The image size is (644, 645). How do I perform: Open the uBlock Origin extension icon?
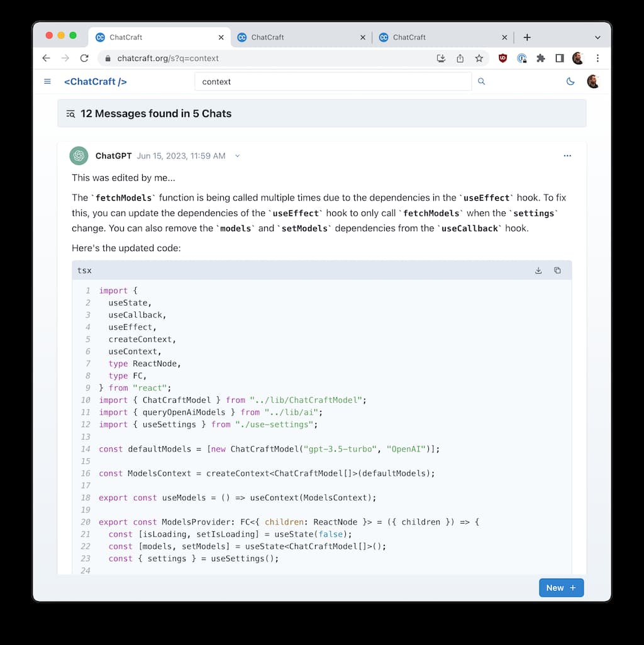[502, 58]
